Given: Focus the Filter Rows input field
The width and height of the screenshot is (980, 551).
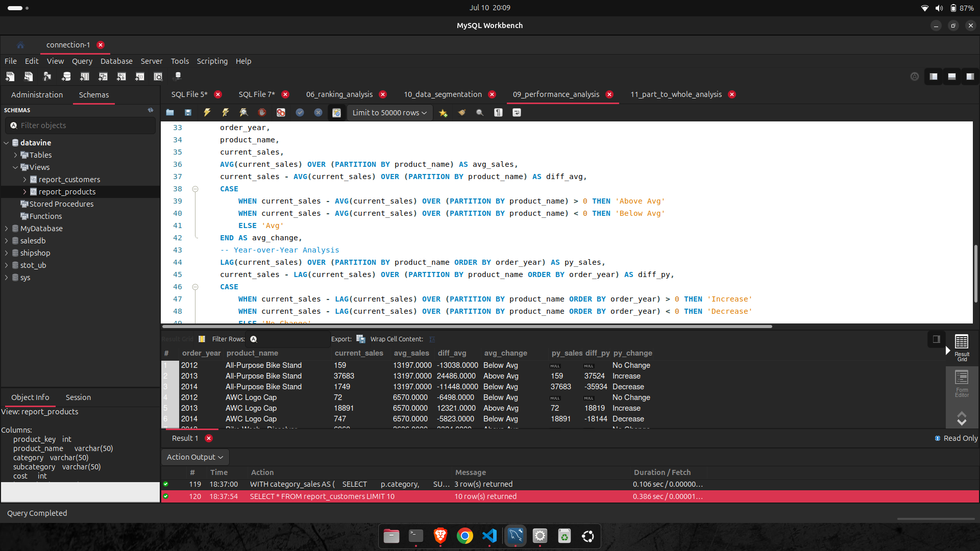Looking at the screenshot, I should (288, 339).
